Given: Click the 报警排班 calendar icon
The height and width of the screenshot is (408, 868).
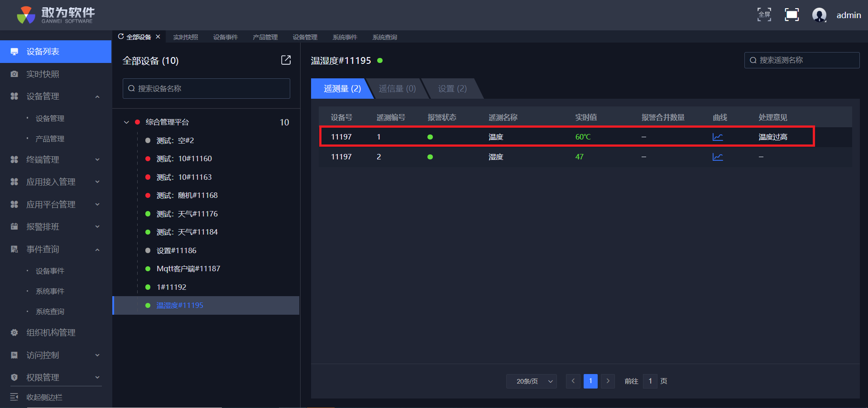Looking at the screenshot, I should 14,226.
